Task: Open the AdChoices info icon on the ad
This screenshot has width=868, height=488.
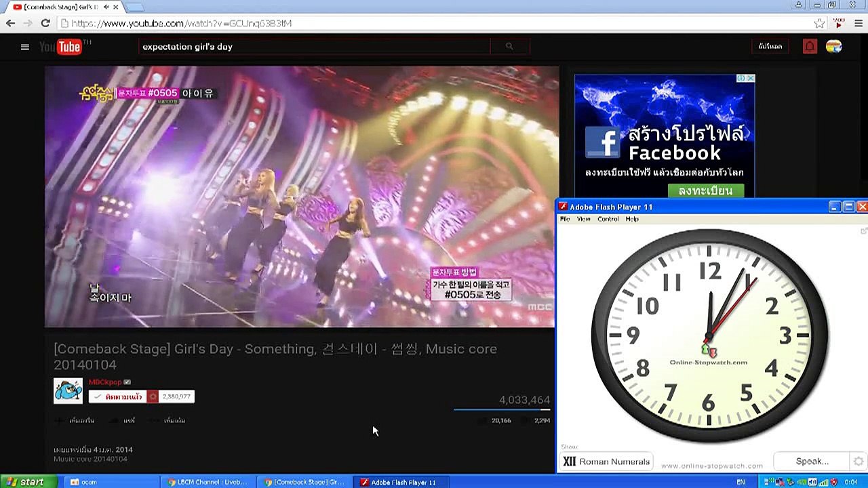Action: click(x=742, y=78)
